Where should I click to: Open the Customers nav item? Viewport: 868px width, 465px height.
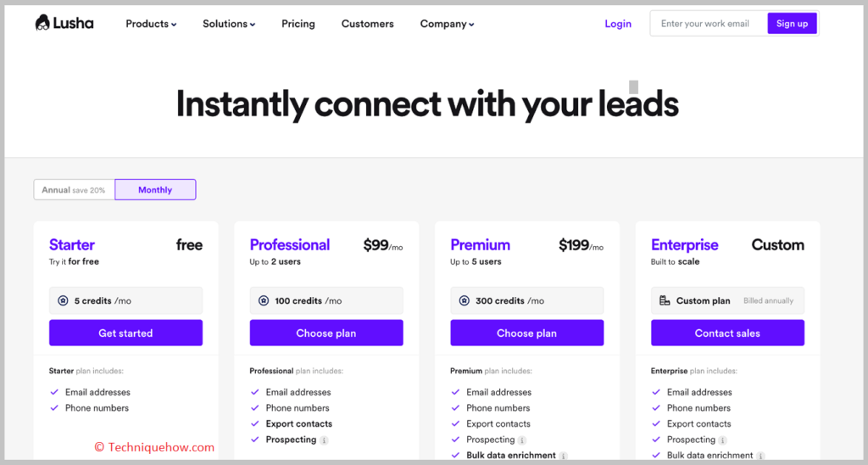coord(368,24)
